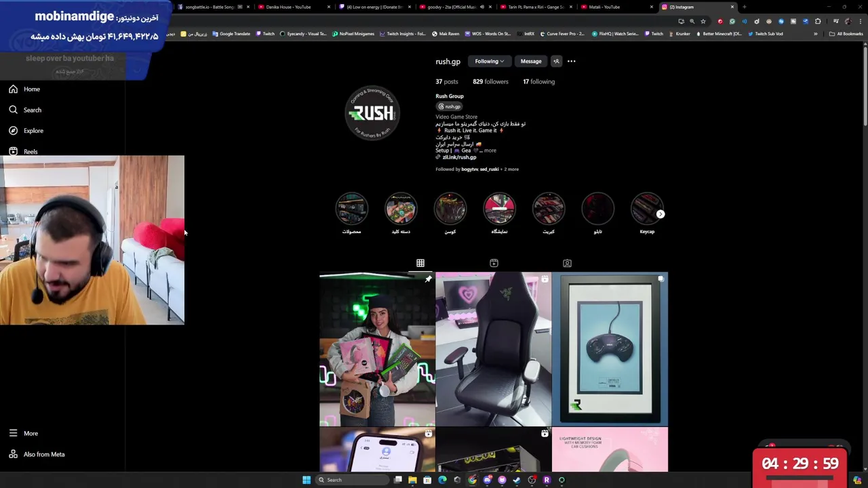Expand the bio with the more link

(490, 150)
